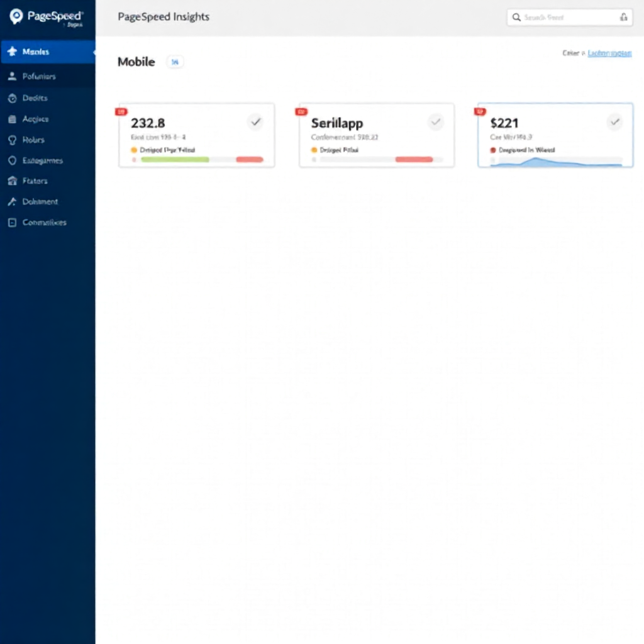
Task: Focus the search field in header
Action: click(x=570, y=17)
